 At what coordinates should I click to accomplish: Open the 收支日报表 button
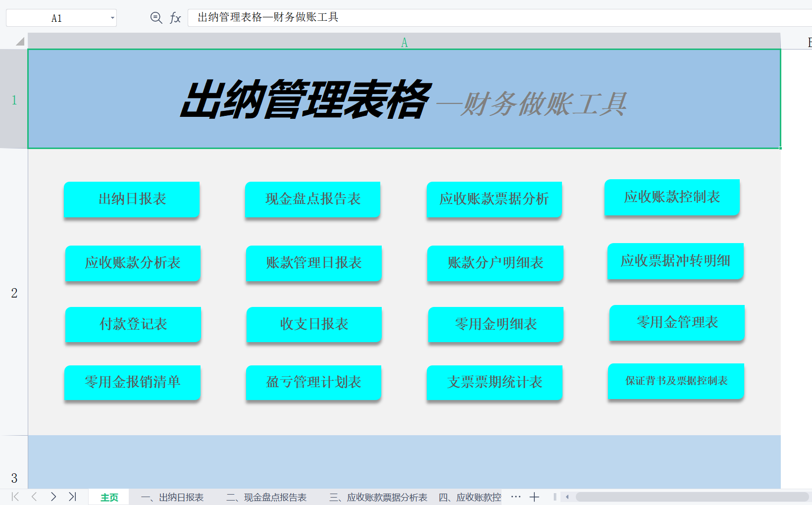pyautogui.click(x=314, y=324)
